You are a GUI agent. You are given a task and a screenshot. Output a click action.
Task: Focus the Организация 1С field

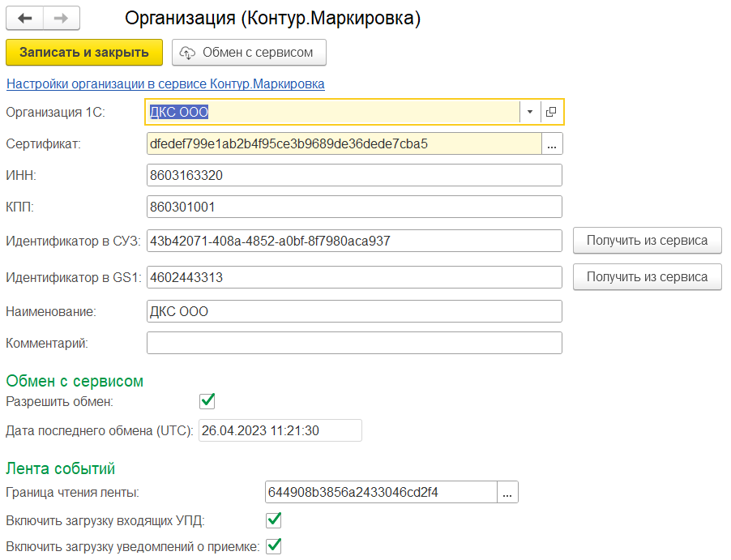click(x=332, y=112)
